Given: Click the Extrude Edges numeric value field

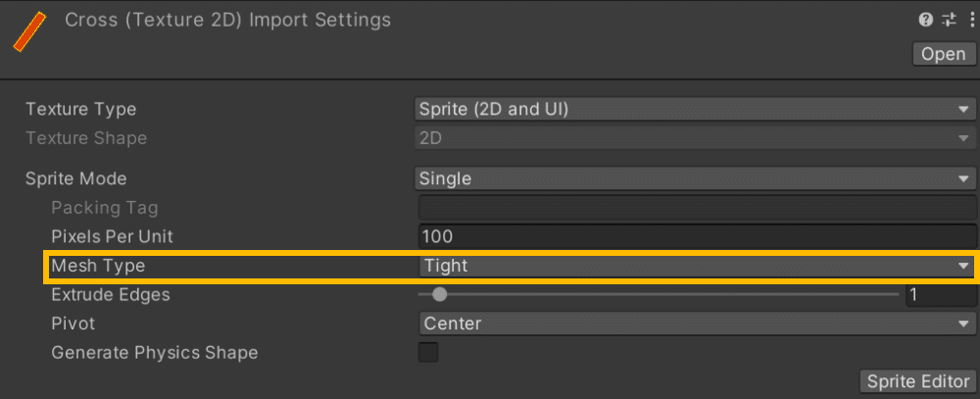Looking at the screenshot, I should (939, 294).
